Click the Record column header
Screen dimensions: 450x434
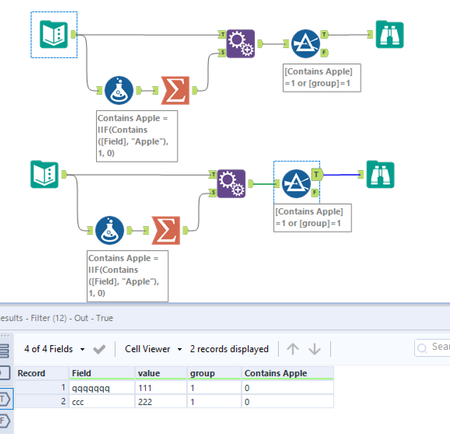42,373
